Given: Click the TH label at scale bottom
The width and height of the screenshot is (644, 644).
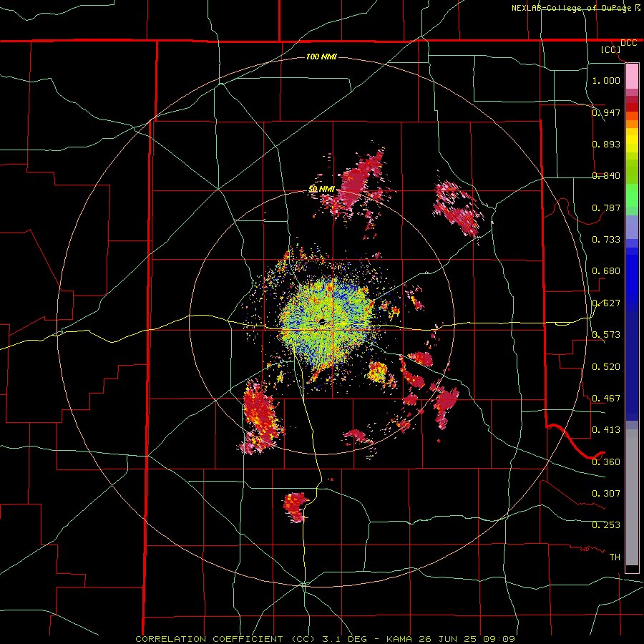Looking at the screenshot, I should coord(615,557).
